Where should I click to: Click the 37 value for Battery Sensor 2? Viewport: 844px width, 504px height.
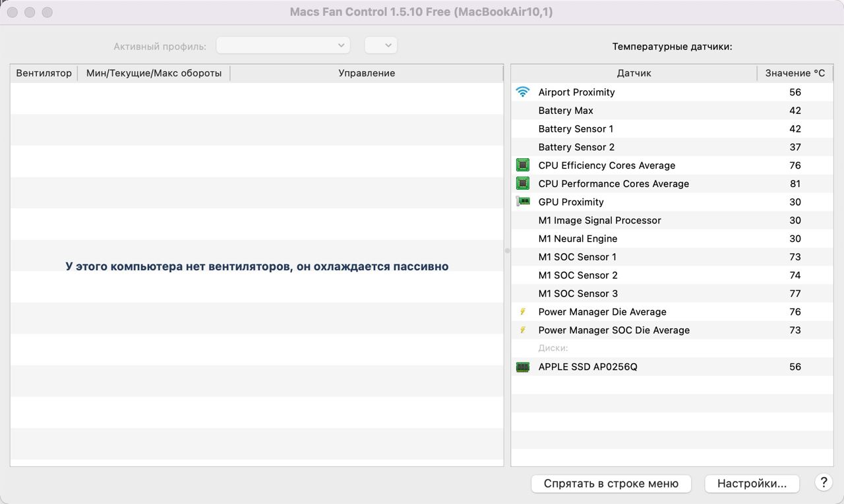tap(795, 147)
